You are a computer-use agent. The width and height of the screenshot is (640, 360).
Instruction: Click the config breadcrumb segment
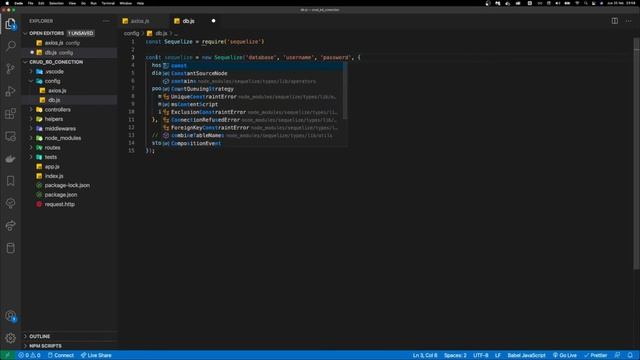(x=131, y=33)
